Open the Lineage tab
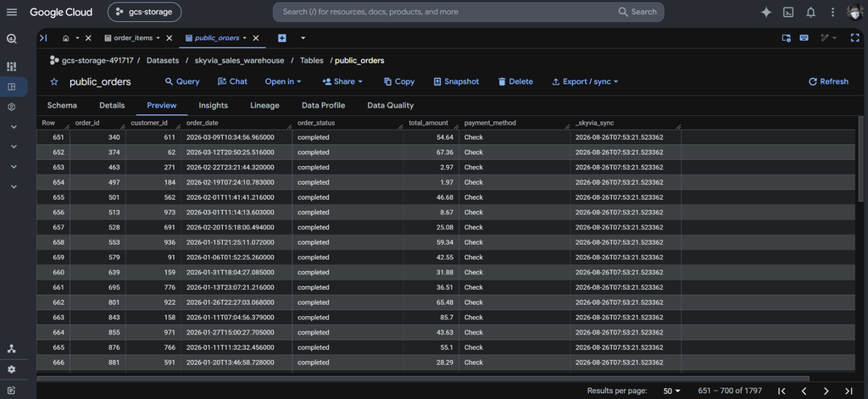Image resolution: width=868 pixels, height=399 pixels. tap(264, 105)
